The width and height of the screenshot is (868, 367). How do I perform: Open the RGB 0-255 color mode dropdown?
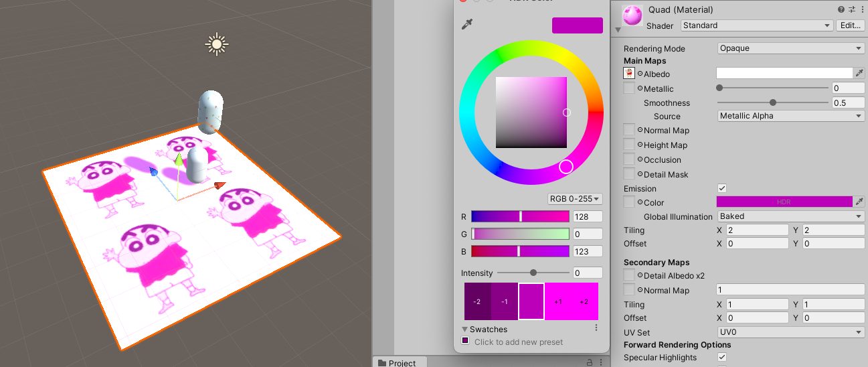[x=575, y=199]
